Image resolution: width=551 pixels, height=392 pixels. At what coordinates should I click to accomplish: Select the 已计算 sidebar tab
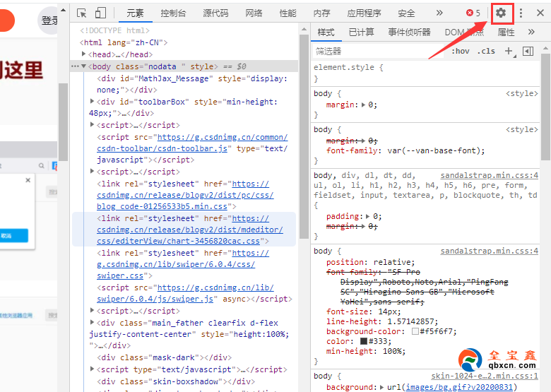pos(361,32)
